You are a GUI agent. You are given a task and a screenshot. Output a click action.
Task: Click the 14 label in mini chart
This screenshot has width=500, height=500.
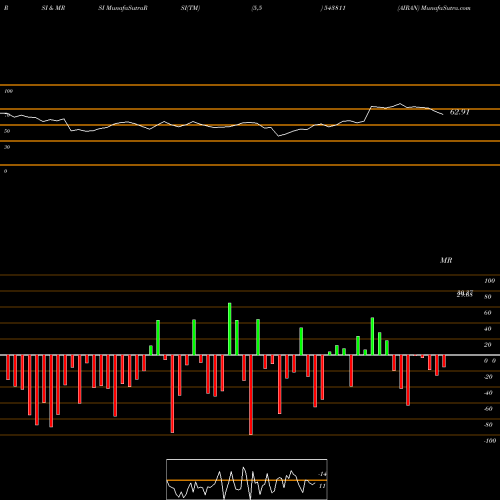[x=322, y=474]
